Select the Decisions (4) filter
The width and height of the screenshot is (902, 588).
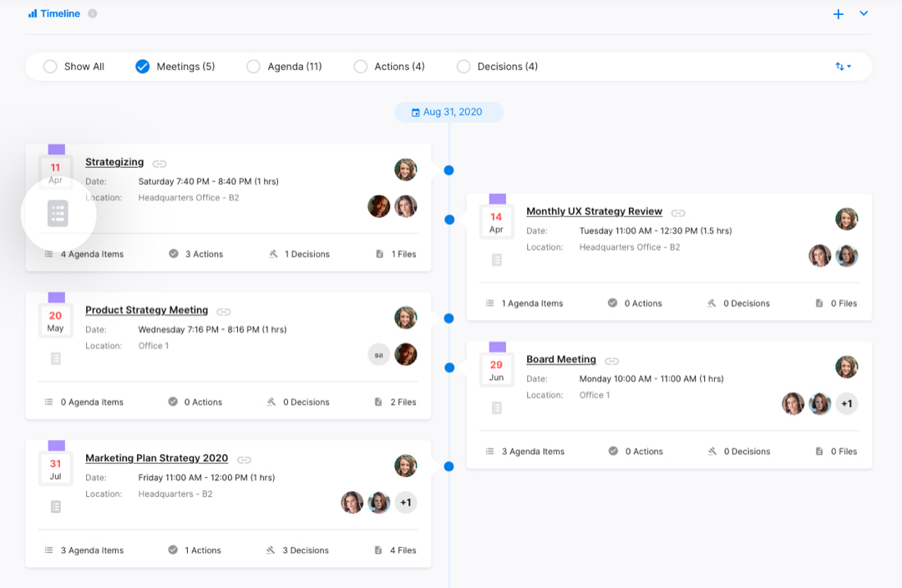tap(463, 66)
